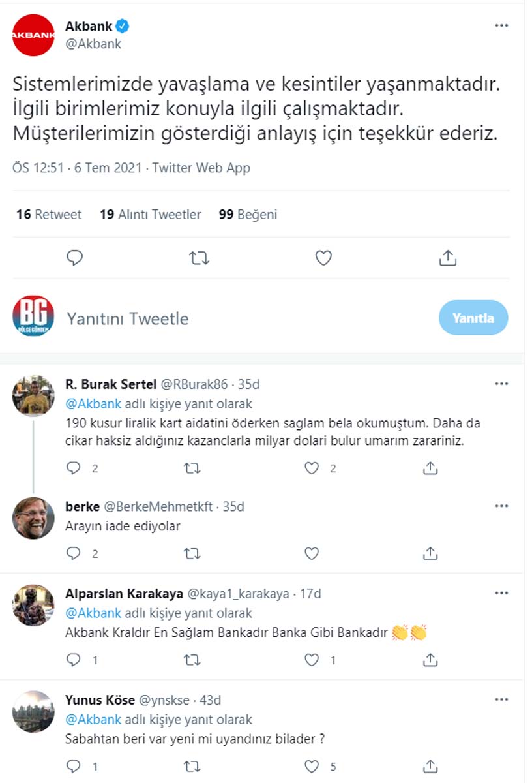Click the Yanıtını Tweetle reply field
This screenshot has width=532, height=783.
(127, 318)
